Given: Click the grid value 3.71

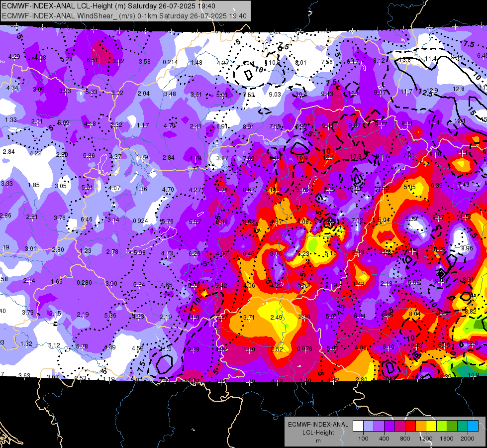Looking at the screenshot, I should point(249,318).
